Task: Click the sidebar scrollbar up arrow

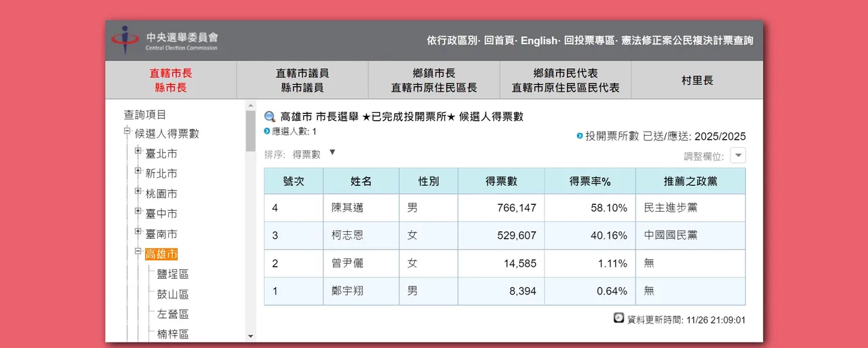Action: coord(250,107)
